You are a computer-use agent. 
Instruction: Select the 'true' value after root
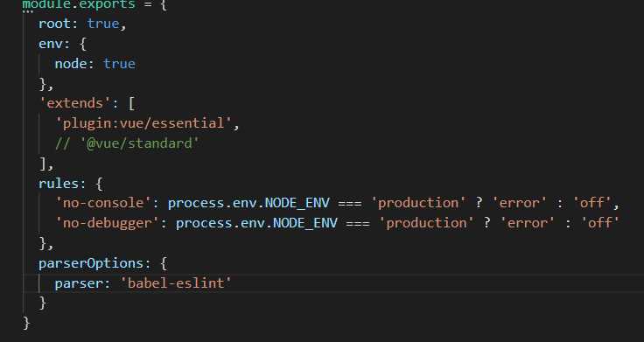pos(103,24)
